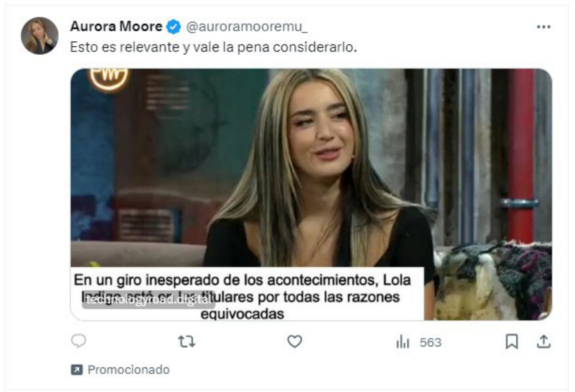Open the technologyroad.digital link overlay

click(148, 300)
